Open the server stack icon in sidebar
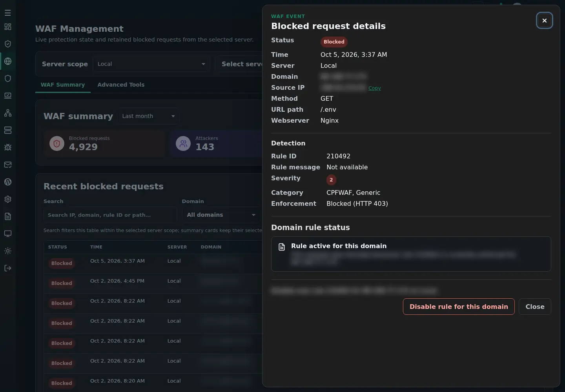The width and height of the screenshot is (565, 392). point(8,130)
